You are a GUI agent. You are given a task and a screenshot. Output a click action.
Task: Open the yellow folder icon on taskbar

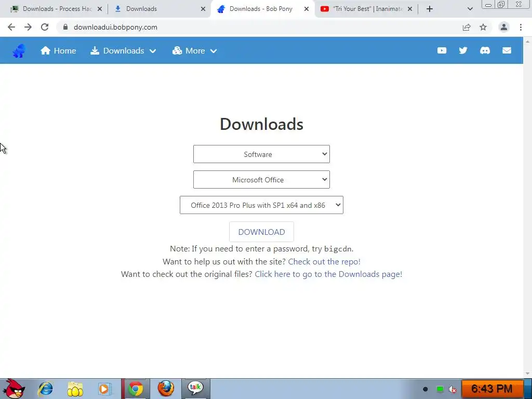click(75, 389)
